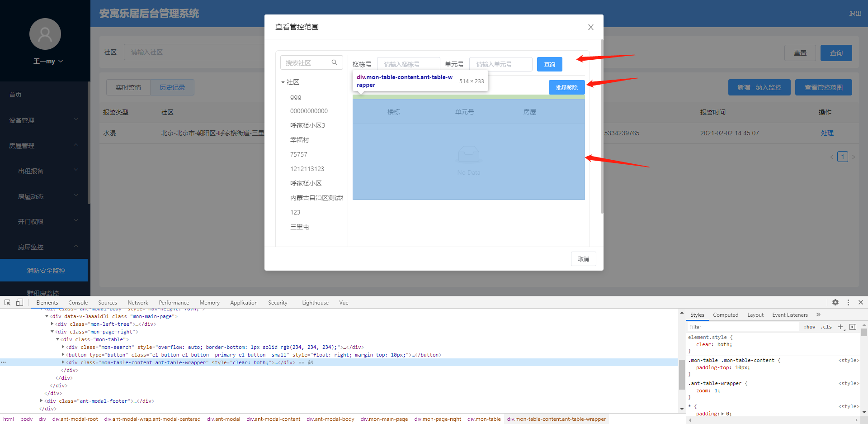The width and height of the screenshot is (868, 424).
Task: Open the DevTools Network tab
Action: 138,303
